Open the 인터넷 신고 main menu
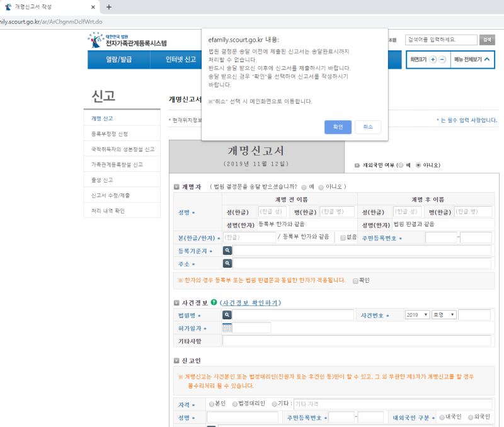The height and width of the screenshot is (427, 504). coord(181,59)
